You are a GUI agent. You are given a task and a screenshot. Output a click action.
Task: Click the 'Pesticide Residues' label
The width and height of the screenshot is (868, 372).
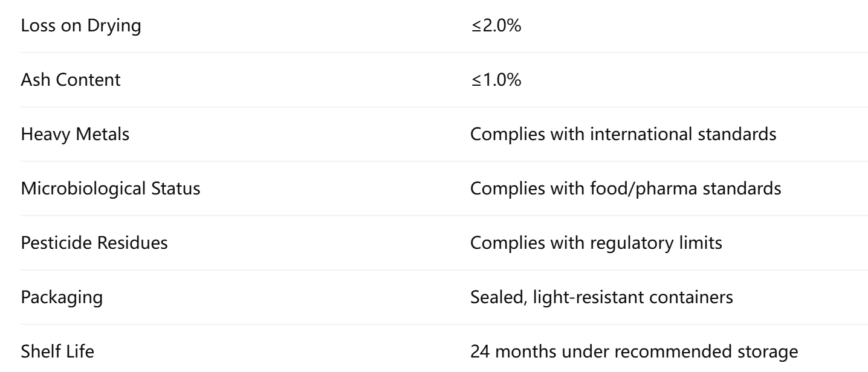click(95, 243)
